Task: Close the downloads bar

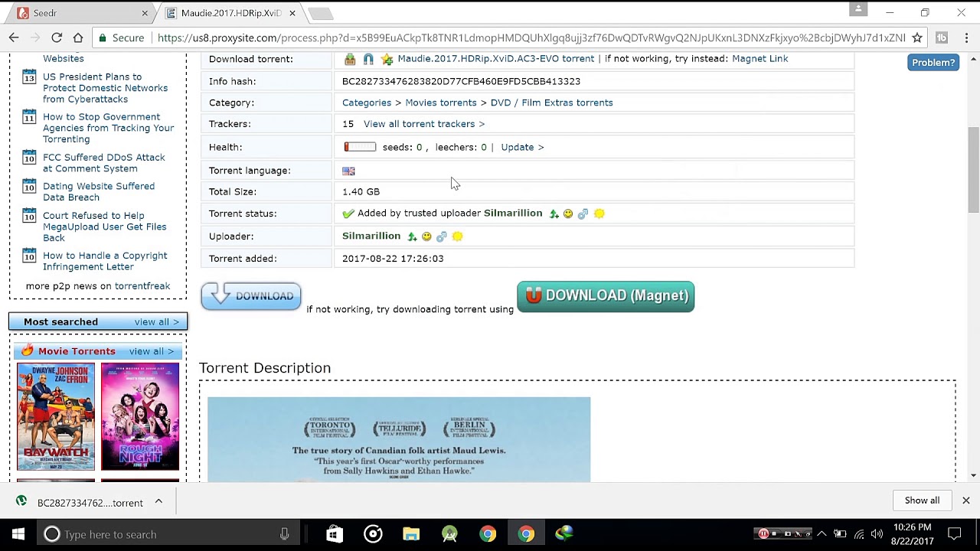Action: (x=966, y=500)
